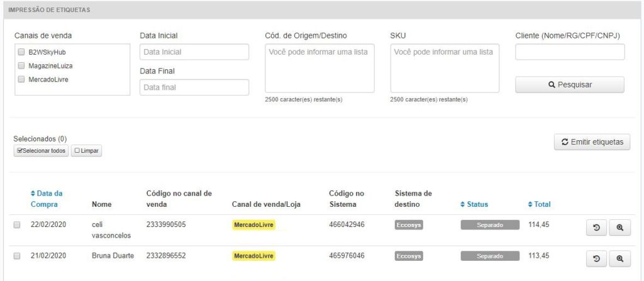Click Emitir etiquetas button
Screen dimensions: 644x281
(591, 142)
